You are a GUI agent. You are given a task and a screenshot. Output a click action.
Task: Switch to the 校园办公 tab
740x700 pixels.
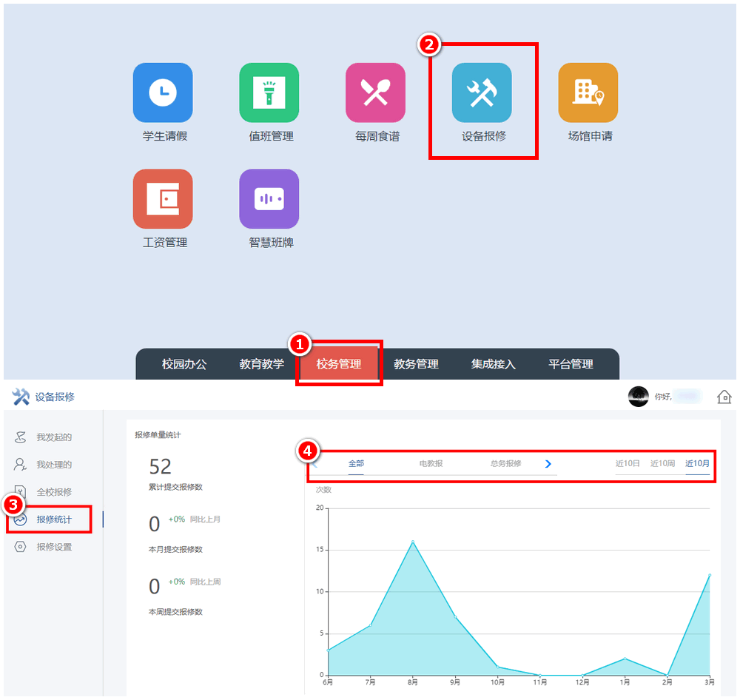coord(184,364)
